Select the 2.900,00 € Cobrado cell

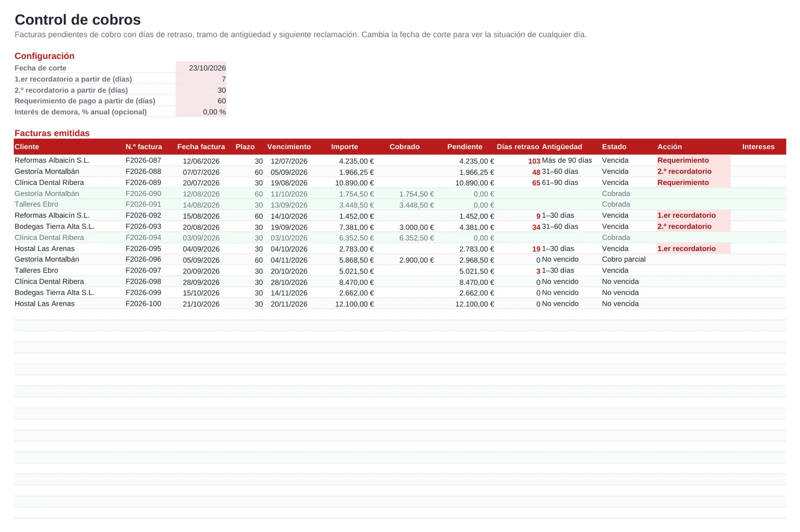click(x=416, y=260)
